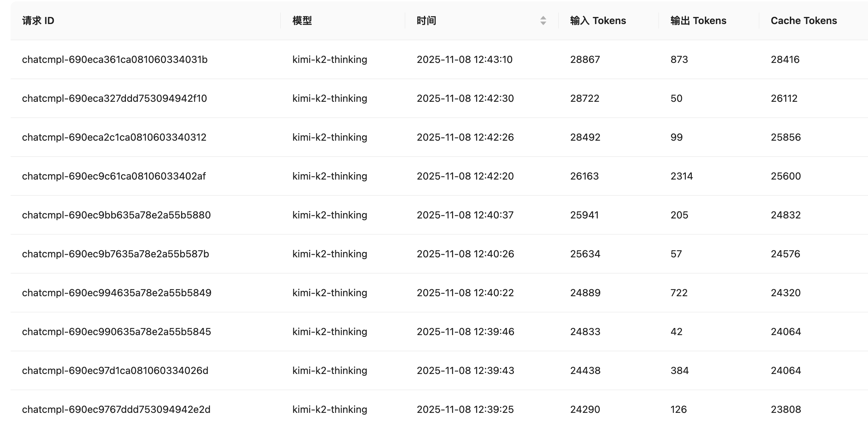Image resolution: width=868 pixels, height=427 pixels.
Task: Open request chatcmpl-690ec9767ddd753094942e2d
Action: coord(116,409)
